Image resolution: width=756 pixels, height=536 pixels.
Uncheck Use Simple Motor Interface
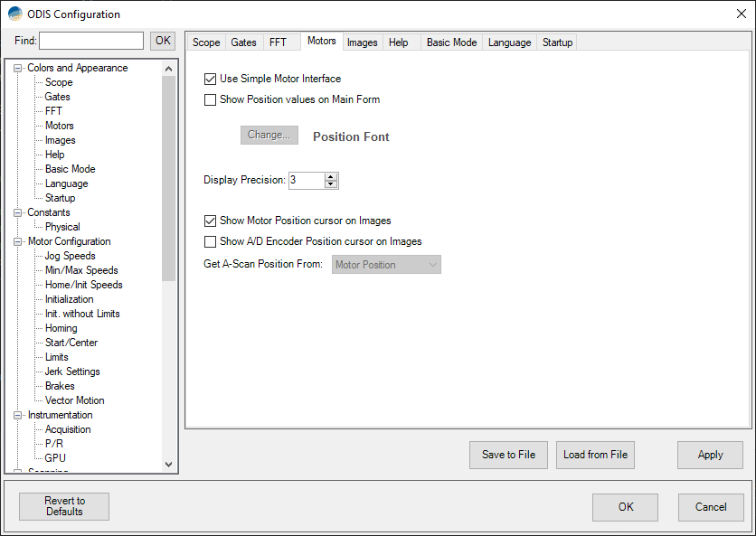[211, 79]
